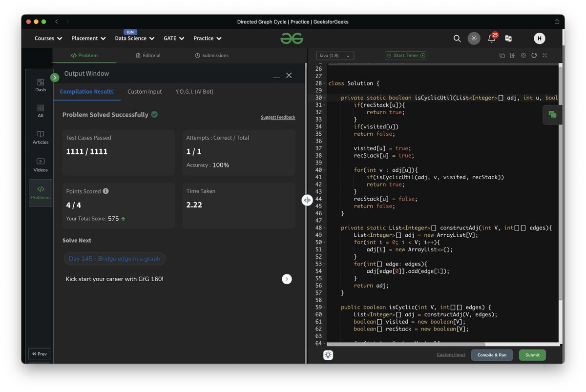Toggle the light/dark theme button

[x=474, y=39]
